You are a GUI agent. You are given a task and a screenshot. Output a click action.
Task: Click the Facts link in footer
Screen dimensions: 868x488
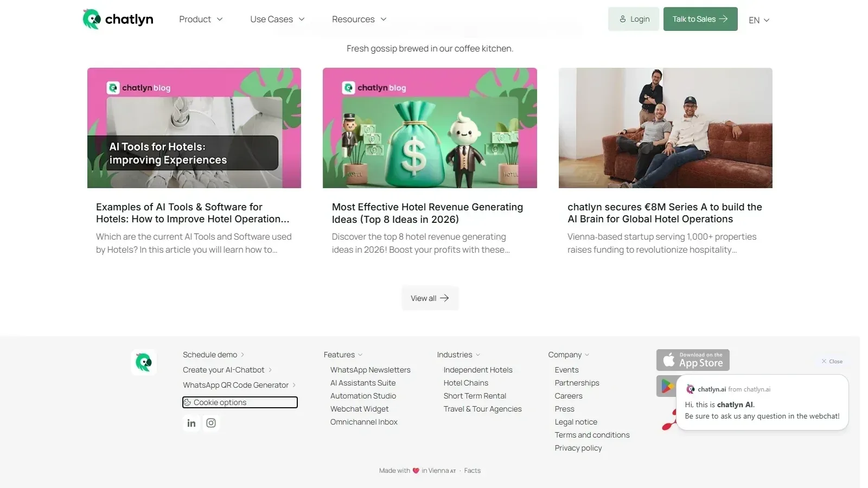[x=472, y=471]
